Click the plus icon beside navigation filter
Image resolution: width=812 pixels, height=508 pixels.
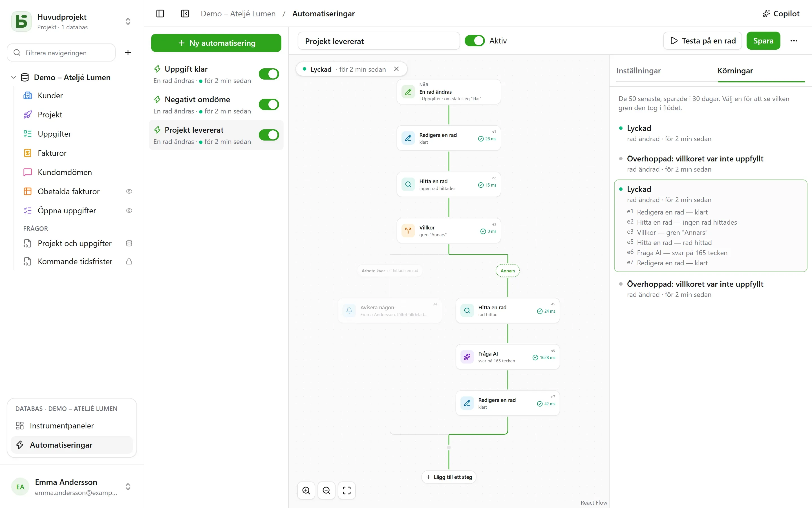(x=128, y=52)
